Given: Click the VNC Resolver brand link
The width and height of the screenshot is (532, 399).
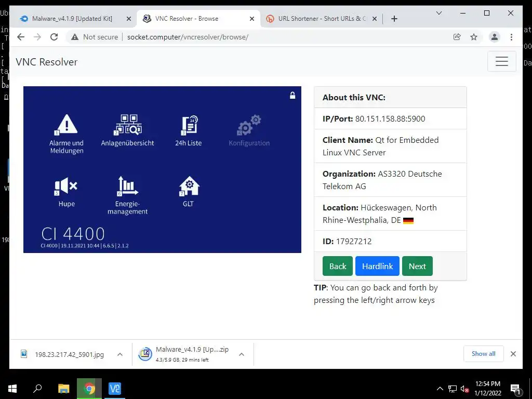Looking at the screenshot, I should click(x=46, y=62).
